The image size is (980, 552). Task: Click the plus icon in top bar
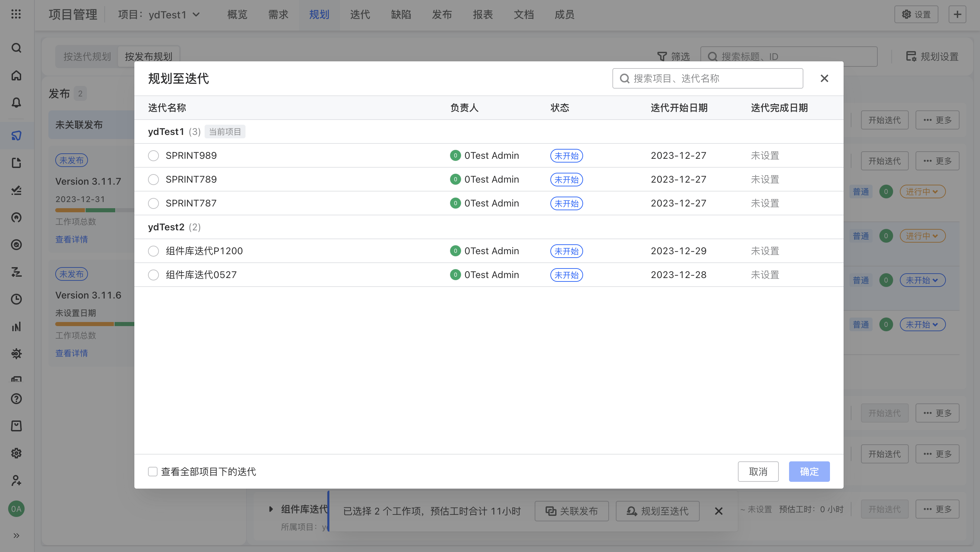957,14
